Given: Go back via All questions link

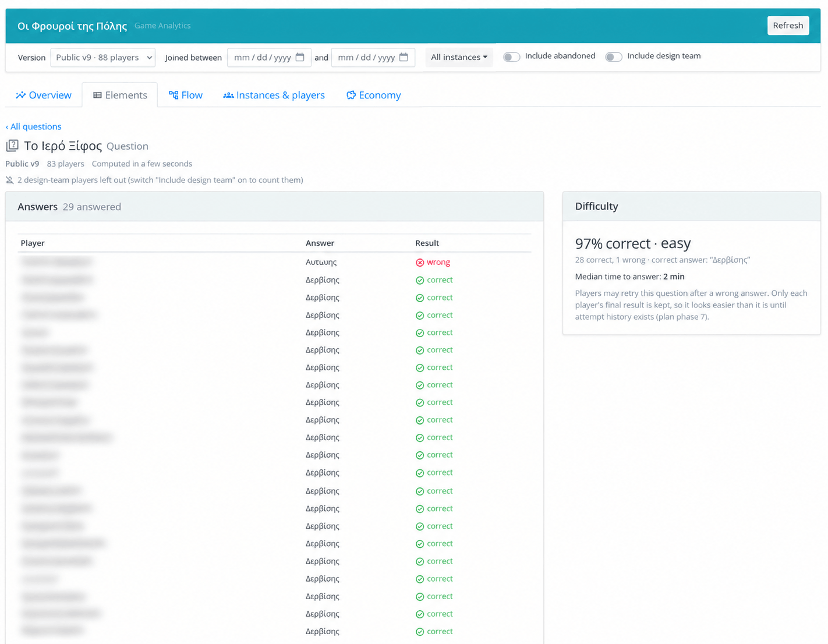Looking at the screenshot, I should pyautogui.click(x=33, y=126).
